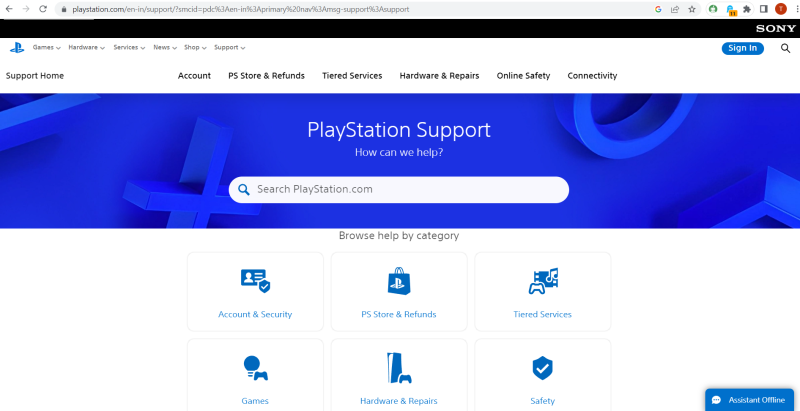Click the Assistant Offline chat bubble icon
Screen dimensions: 800x411
[x=716, y=400]
